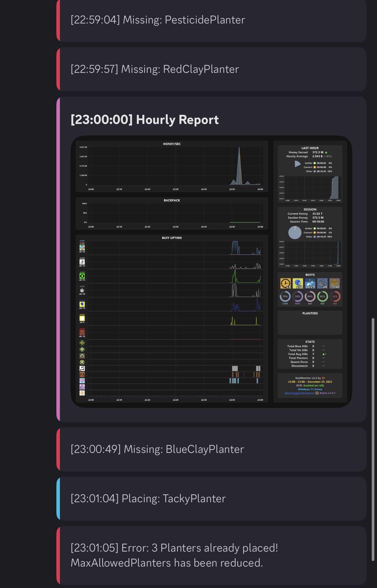Click the Hourly Average value '2.043 B'
The image size is (377, 588).
[317, 156]
